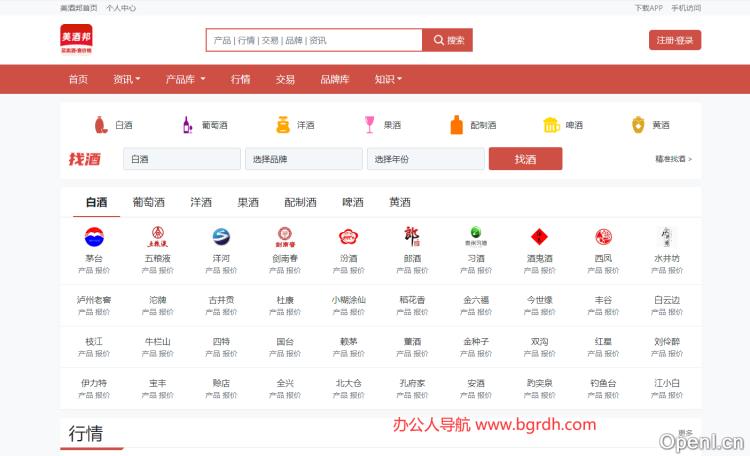Expand the 资讯 navigation dropdown
Screen dimensions: 750x456
(x=127, y=79)
